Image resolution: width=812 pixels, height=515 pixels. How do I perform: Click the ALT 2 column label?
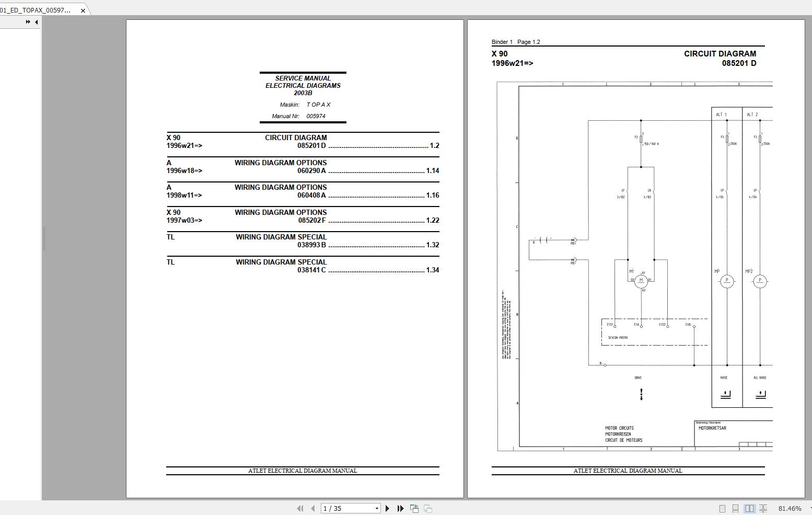click(x=752, y=115)
